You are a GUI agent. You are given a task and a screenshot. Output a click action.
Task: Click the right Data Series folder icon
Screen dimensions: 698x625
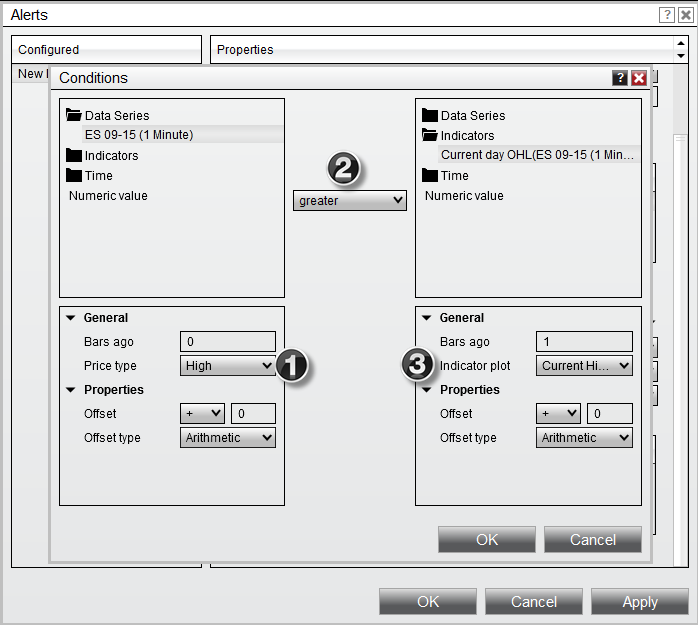tap(430, 116)
